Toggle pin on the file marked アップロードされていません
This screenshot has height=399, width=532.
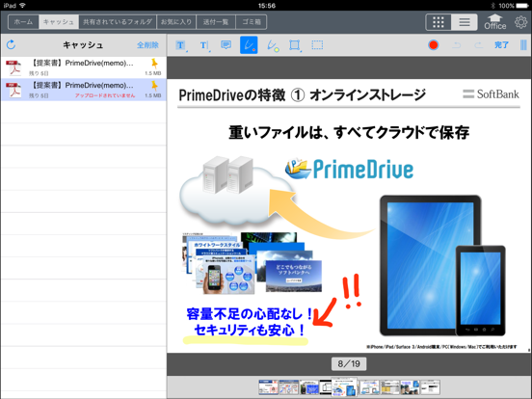(x=154, y=86)
